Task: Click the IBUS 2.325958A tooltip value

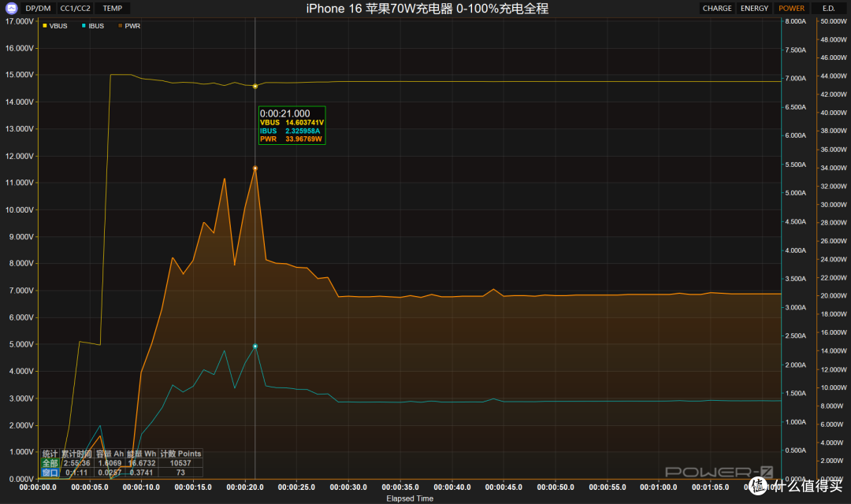Action: (303, 131)
